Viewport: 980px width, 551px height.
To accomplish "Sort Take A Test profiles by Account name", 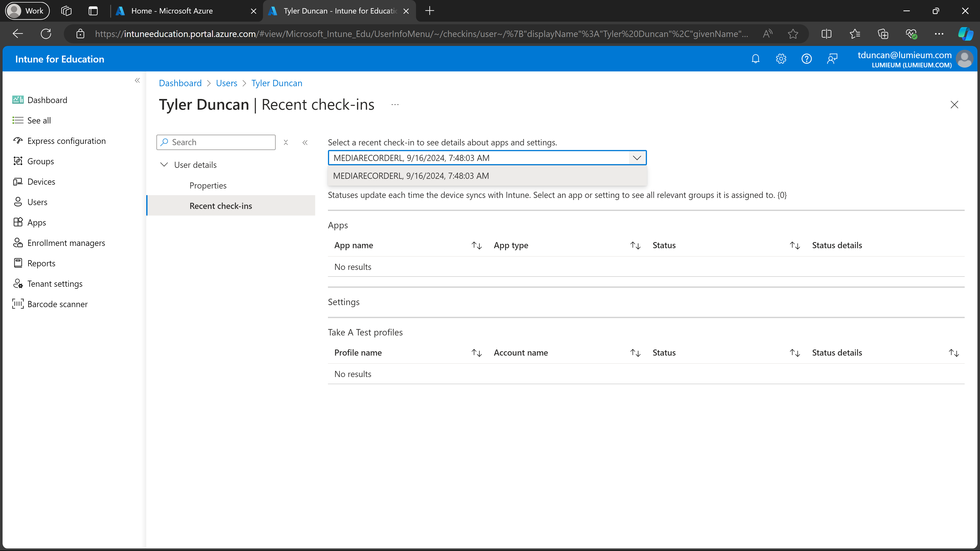I will click(x=635, y=353).
